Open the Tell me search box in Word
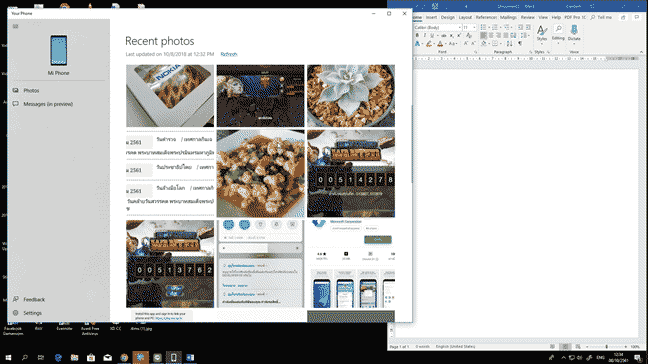The height and width of the screenshot is (364, 648). [x=602, y=17]
